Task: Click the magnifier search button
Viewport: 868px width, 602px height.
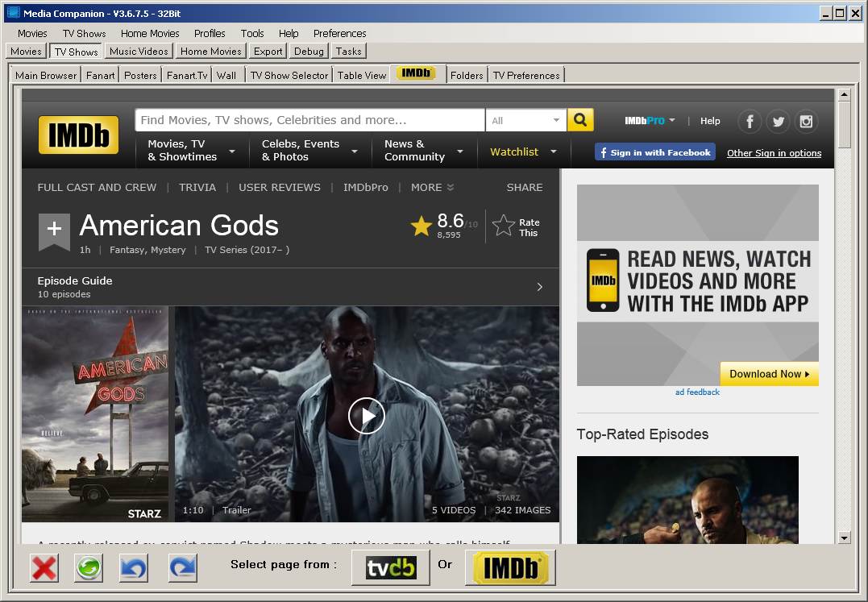Action: 580,120
